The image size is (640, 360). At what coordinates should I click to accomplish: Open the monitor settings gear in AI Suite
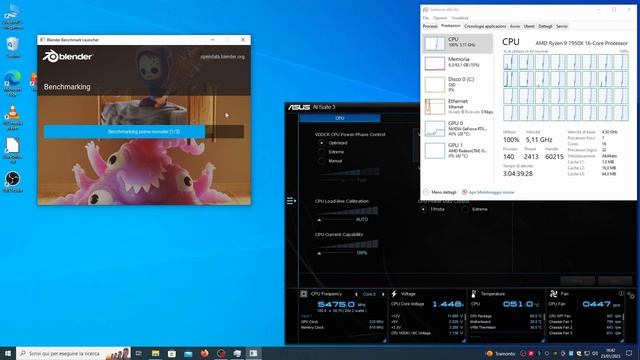(631, 295)
